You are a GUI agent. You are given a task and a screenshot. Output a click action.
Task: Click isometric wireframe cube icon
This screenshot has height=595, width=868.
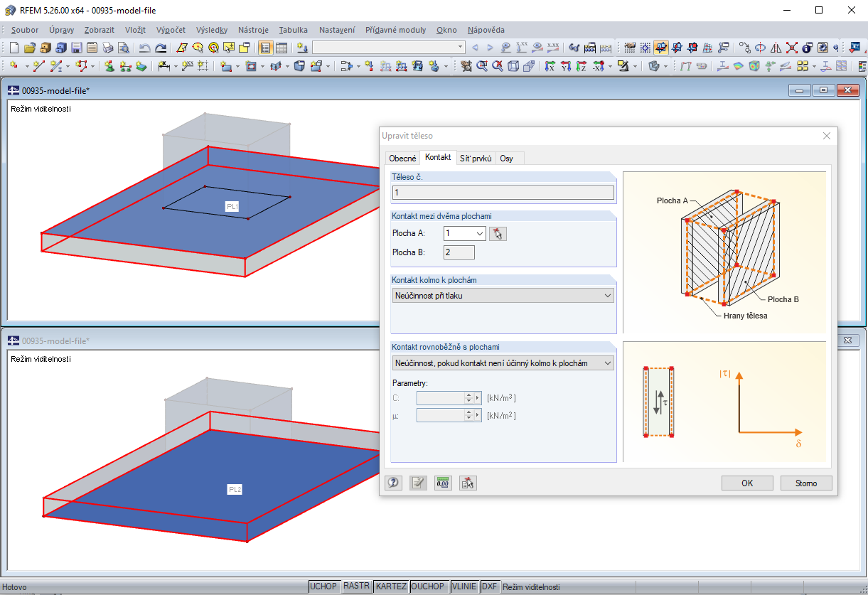(x=513, y=65)
